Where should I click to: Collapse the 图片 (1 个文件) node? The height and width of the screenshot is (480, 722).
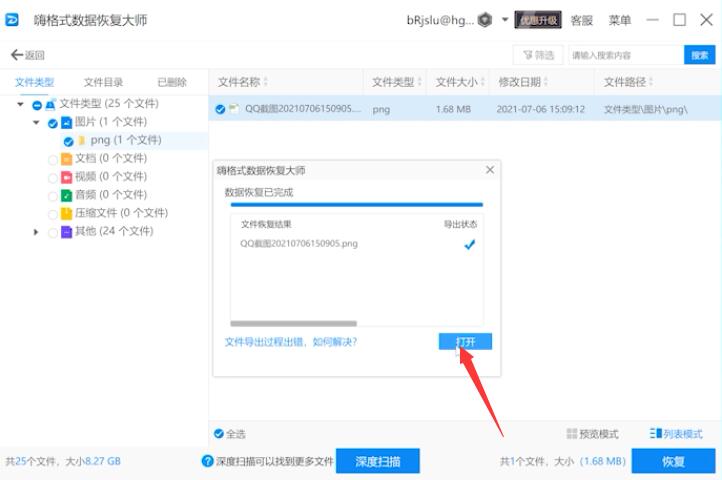point(36,123)
